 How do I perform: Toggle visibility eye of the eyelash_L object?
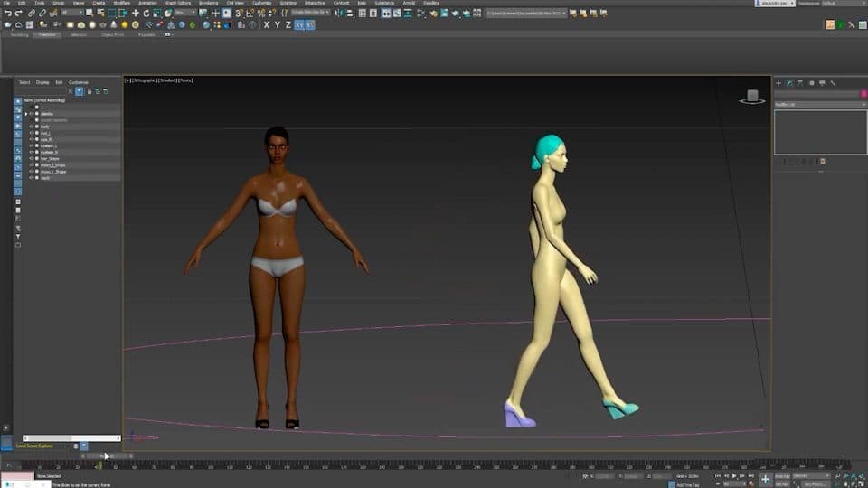coord(32,146)
